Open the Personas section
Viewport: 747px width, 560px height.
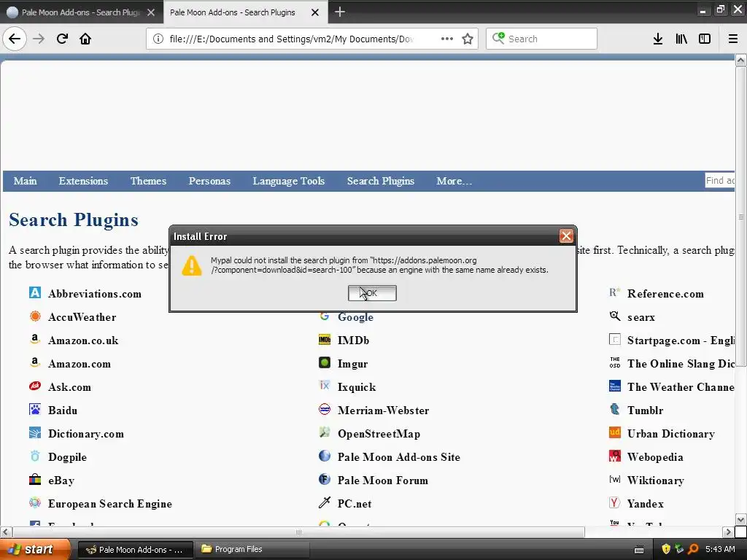(209, 181)
